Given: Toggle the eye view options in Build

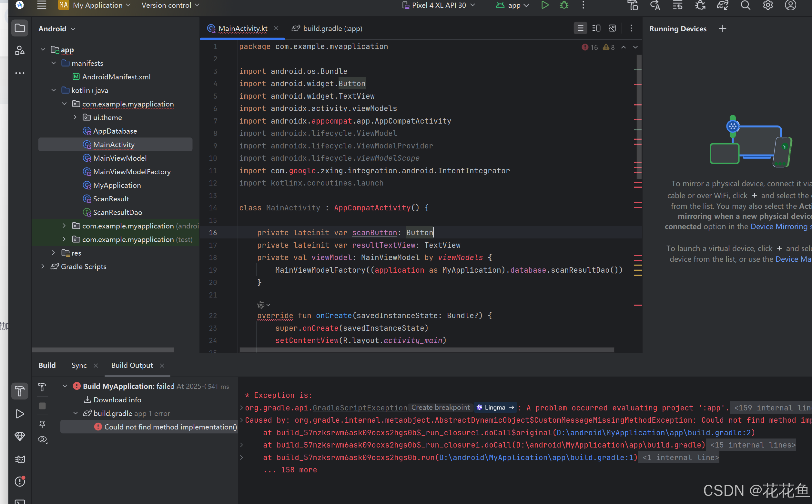Looking at the screenshot, I should pyautogui.click(x=42, y=439).
